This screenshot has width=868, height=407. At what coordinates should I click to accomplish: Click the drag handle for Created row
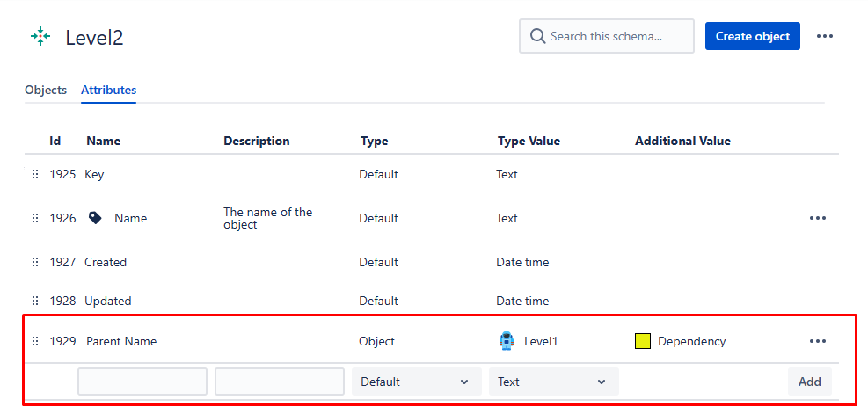(35, 262)
